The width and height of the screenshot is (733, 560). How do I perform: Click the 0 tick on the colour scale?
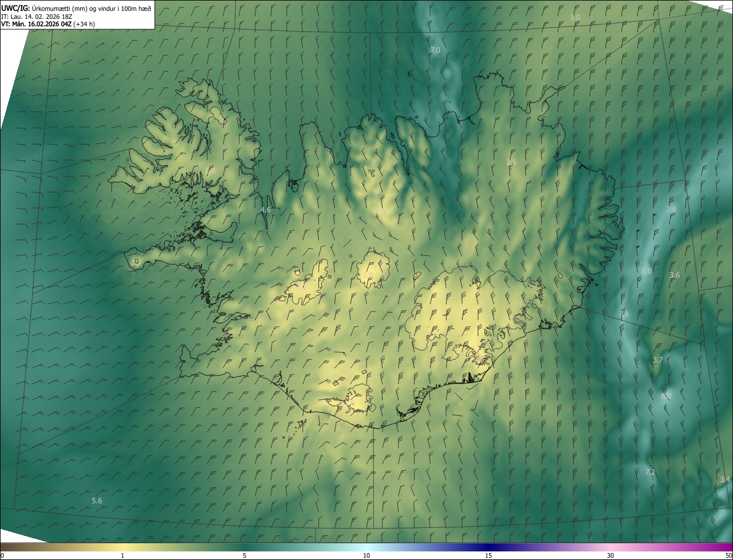[2, 556]
